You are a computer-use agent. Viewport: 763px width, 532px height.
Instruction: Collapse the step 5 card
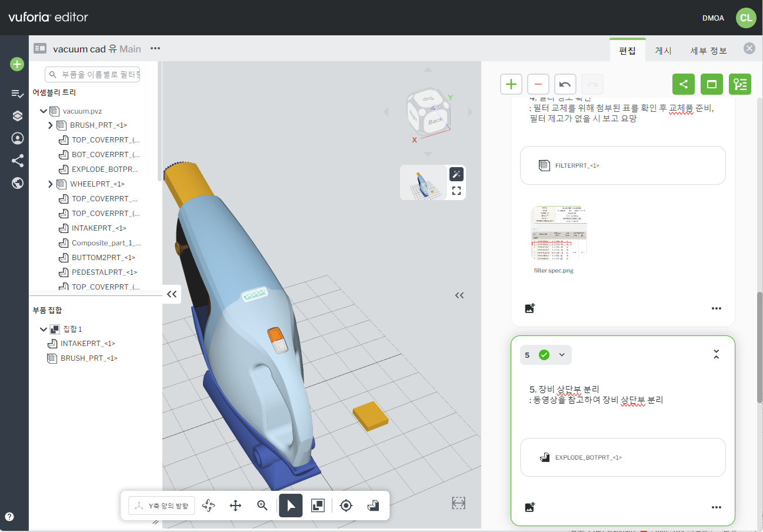coord(716,354)
